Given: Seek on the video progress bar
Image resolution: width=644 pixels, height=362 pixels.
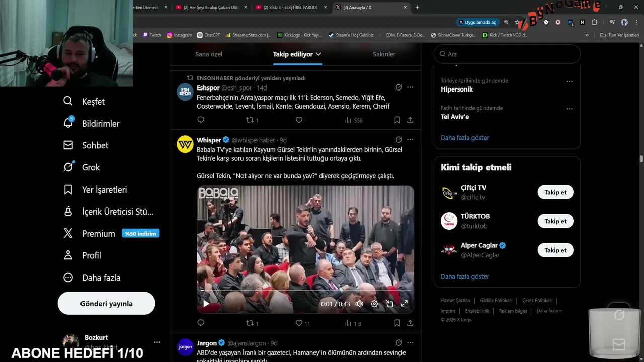Looking at the screenshot, I should (305, 291).
